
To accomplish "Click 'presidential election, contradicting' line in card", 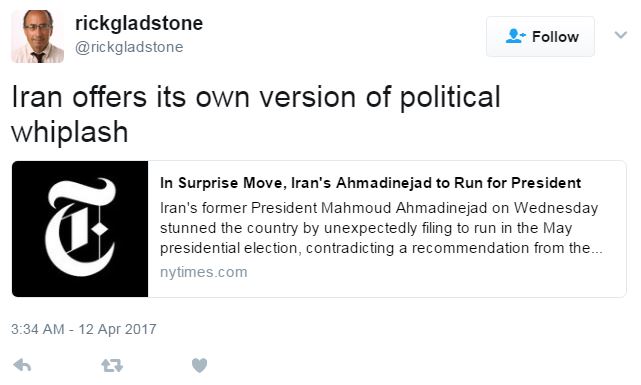I will coord(381,248).
